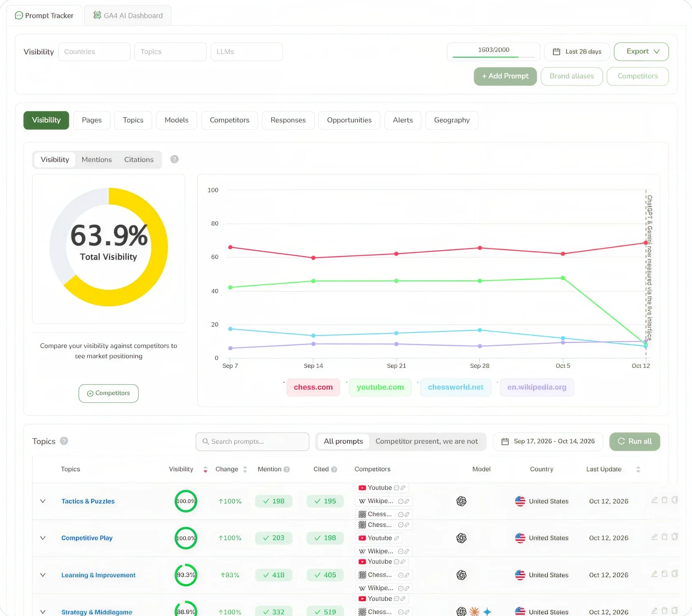The width and height of the screenshot is (692, 616).
Task: Sort table by Visibility column arrows
Action: [x=205, y=469]
